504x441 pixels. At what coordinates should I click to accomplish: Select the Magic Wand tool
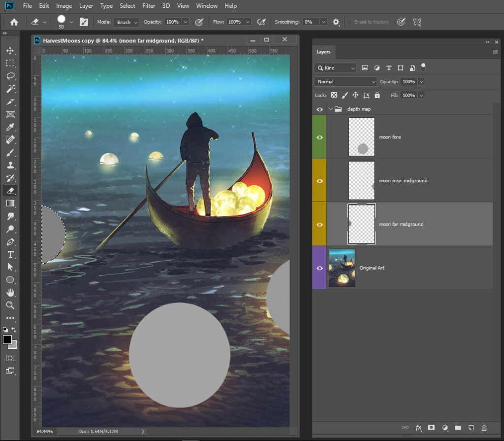point(10,89)
